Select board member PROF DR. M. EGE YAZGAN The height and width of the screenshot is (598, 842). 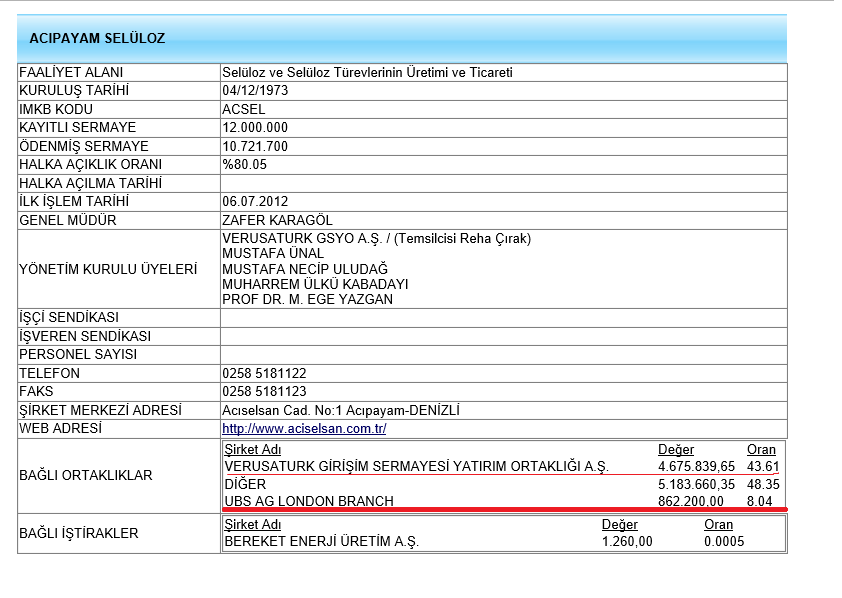pos(308,300)
